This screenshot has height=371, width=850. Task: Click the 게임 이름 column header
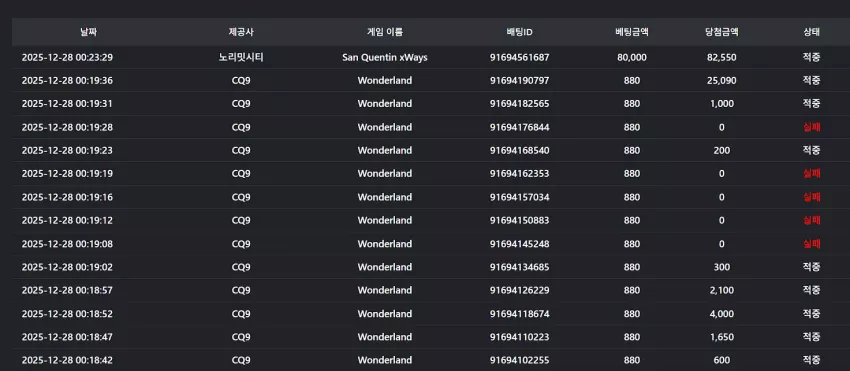pyautogui.click(x=385, y=32)
